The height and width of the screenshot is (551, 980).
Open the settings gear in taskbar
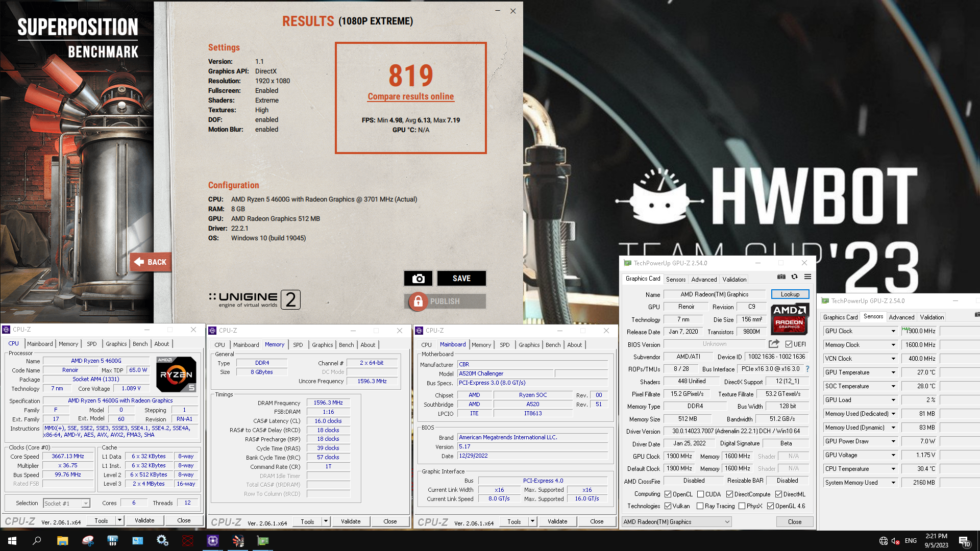[x=162, y=541]
